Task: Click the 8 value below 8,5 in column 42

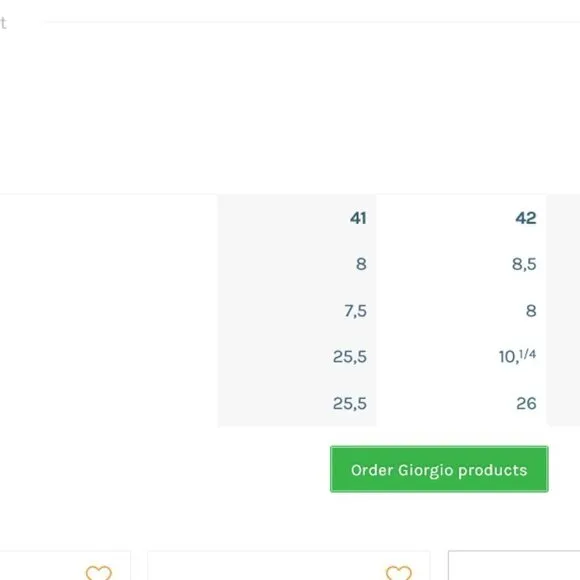Action: (531, 311)
